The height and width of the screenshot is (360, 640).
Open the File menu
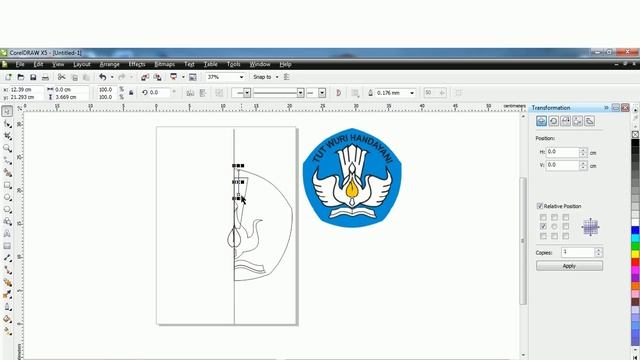(x=20, y=64)
